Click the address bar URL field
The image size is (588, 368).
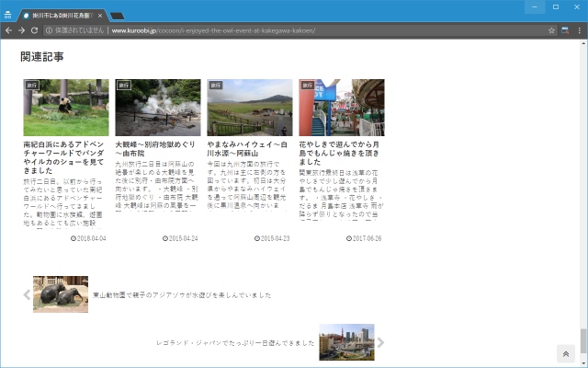point(276,30)
